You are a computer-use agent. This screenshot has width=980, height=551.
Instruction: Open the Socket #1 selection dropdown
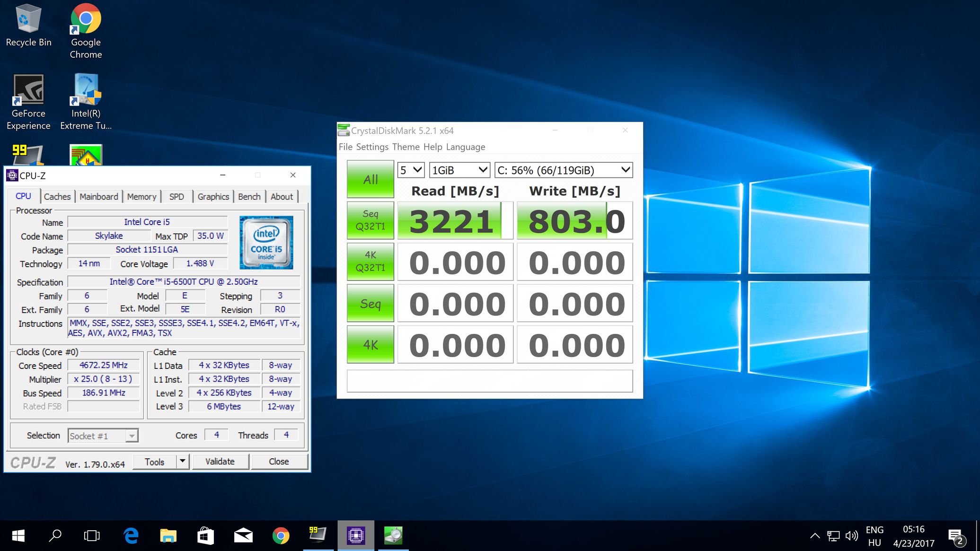pyautogui.click(x=103, y=436)
